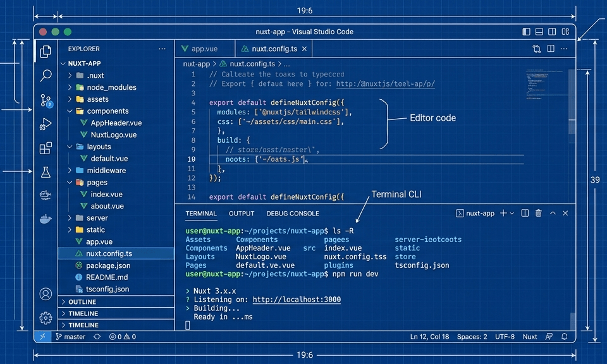This screenshot has width=607, height=364.
Task: Switch to the app.vue editor tab
Action: [204, 49]
